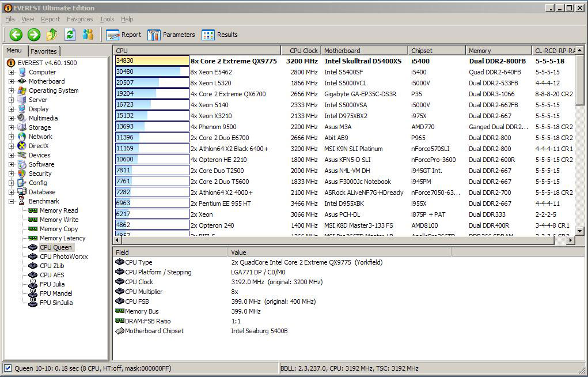Select the Server icon in tree
Screen dimensions: 588x377
pos(22,100)
